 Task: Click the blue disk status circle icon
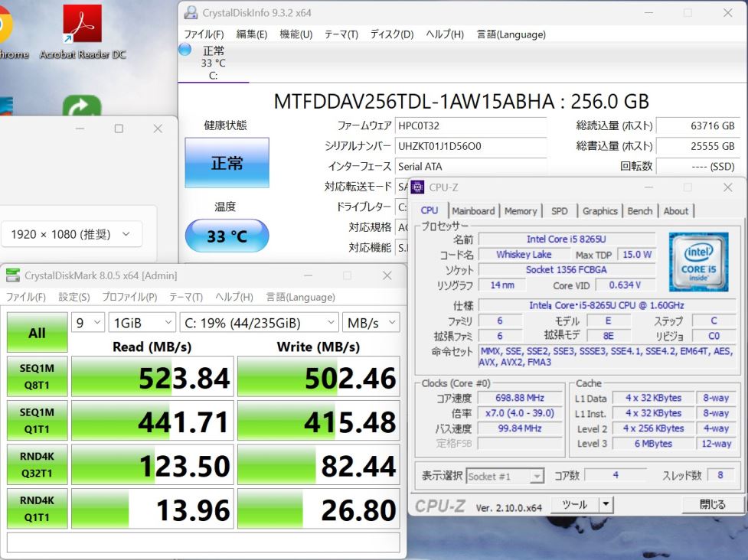[x=185, y=49]
